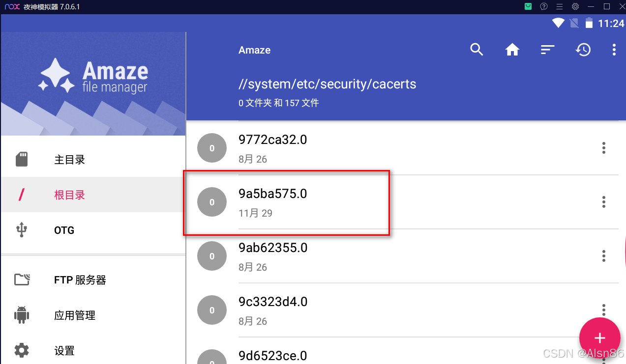
Task: Click the 0 文件夹 和 157 文件 count text
Action: click(279, 103)
